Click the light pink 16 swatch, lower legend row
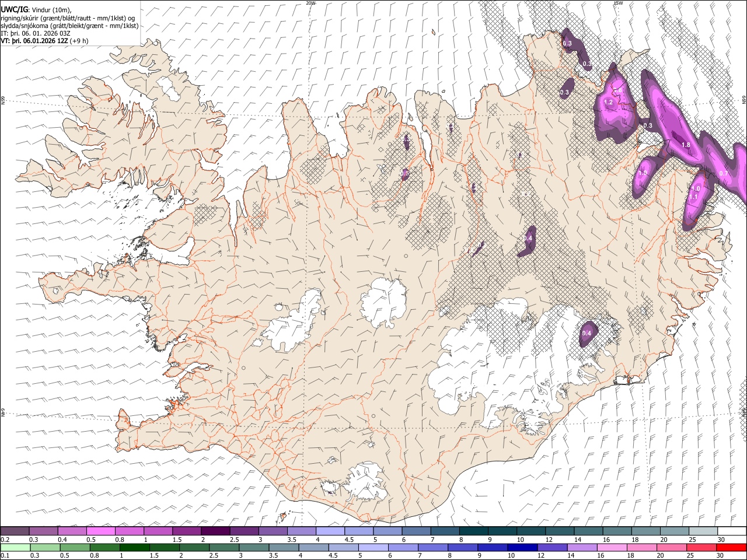Viewport: 747px width, 560px height. [612, 547]
